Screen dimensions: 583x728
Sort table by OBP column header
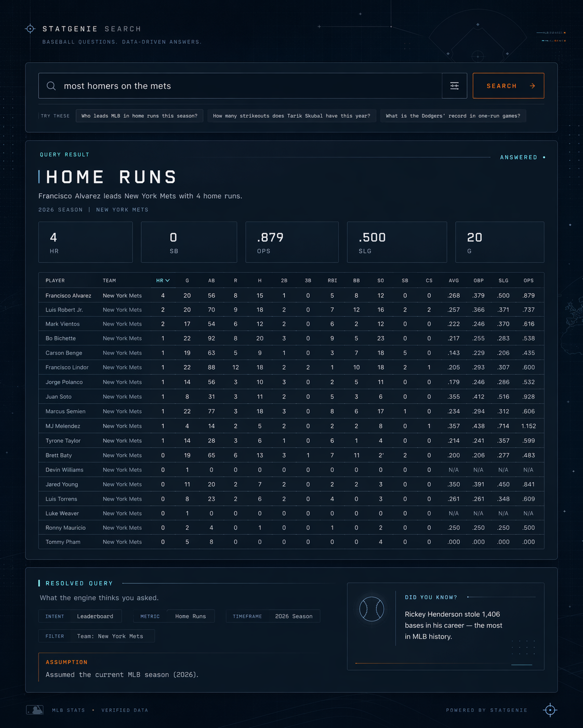[479, 280]
